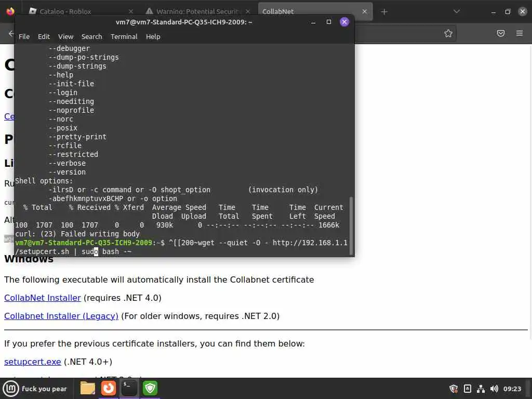Open the clipboard notes tray icon
The height and width of the screenshot is (399, 532).
[467, 389]
